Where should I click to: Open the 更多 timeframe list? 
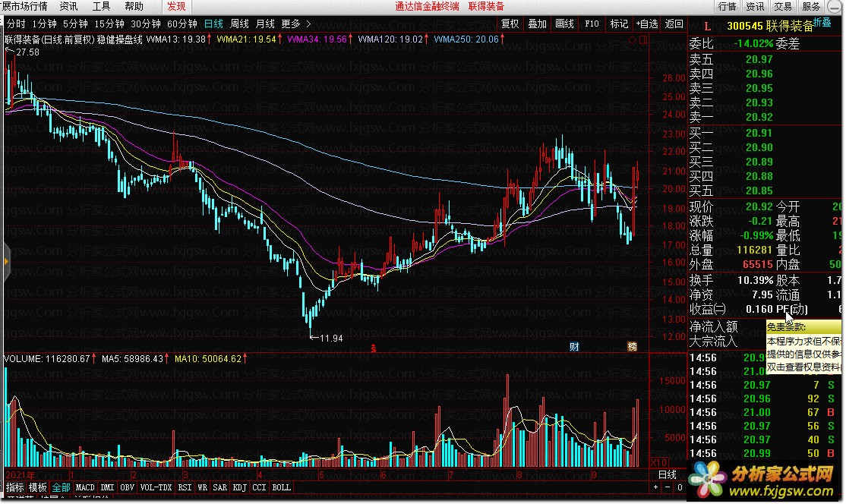click(291, 24)
